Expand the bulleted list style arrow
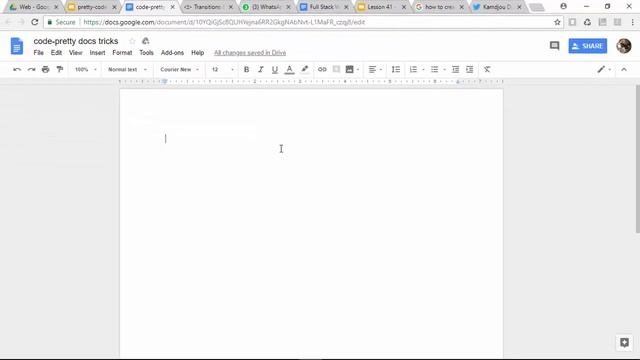 (444, 70)
